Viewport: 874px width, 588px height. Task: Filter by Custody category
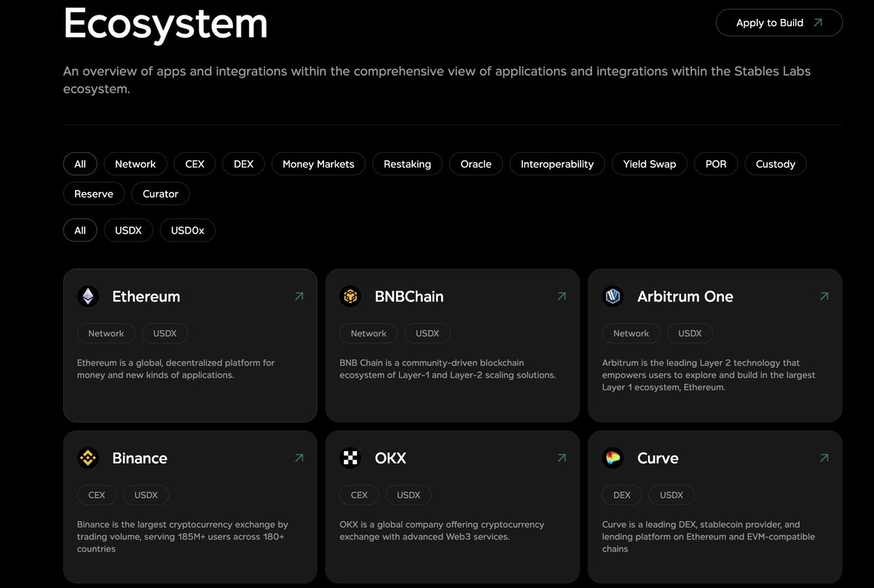pyautogui.click(x=776, y=164)
